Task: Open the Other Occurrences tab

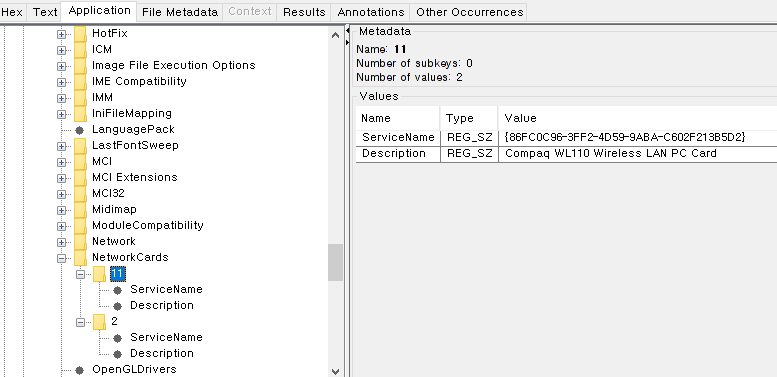Action: tap(469, 12)
